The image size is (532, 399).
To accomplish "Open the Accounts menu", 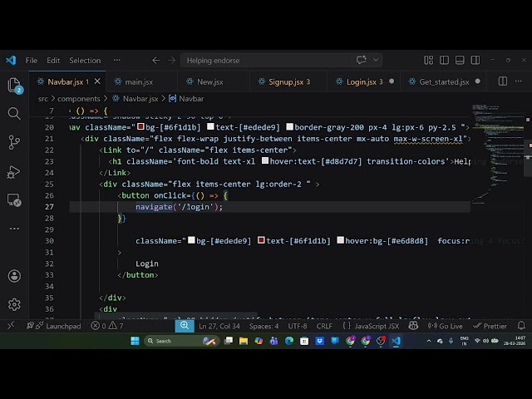I will click(14, 276).
